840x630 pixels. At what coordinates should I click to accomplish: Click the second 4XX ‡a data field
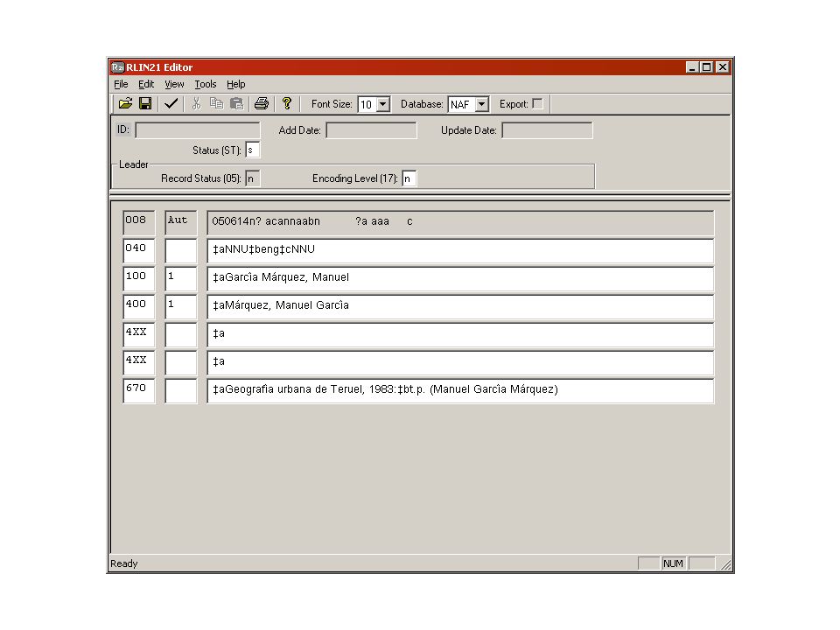[460, 362]
